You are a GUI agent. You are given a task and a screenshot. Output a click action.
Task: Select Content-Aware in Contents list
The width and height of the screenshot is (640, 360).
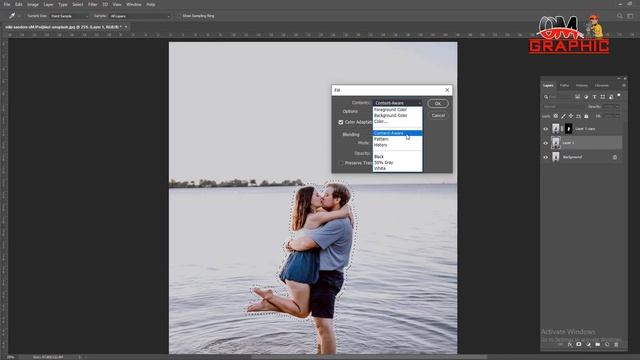(397, 133)
